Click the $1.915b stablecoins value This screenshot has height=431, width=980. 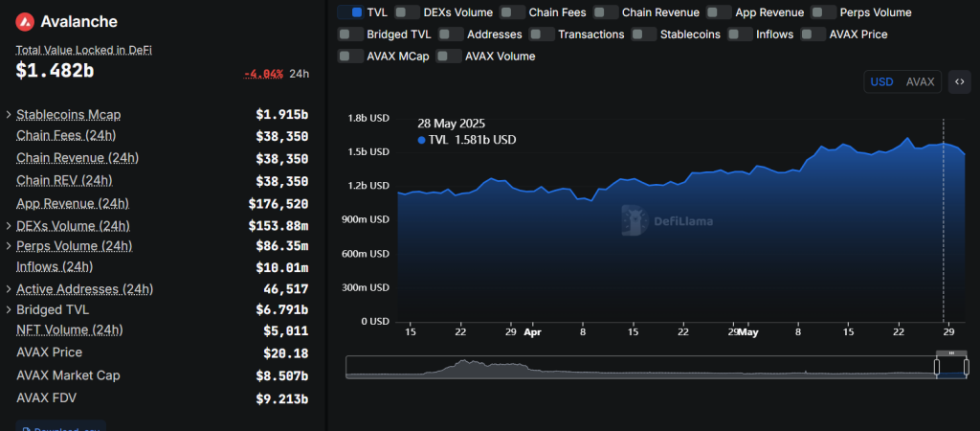pyautogui.click(x=282, y=115)
